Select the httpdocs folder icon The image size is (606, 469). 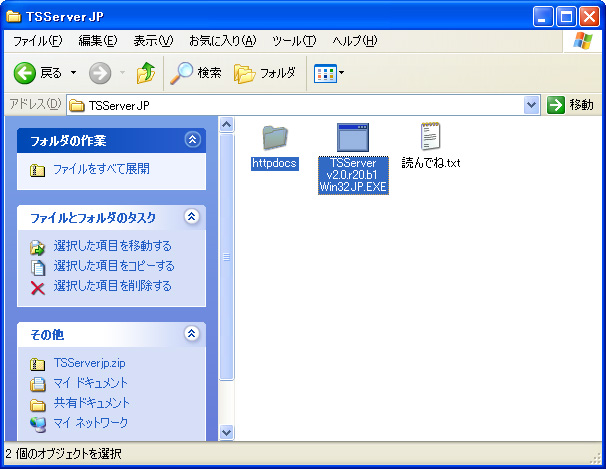click(275, 138)
